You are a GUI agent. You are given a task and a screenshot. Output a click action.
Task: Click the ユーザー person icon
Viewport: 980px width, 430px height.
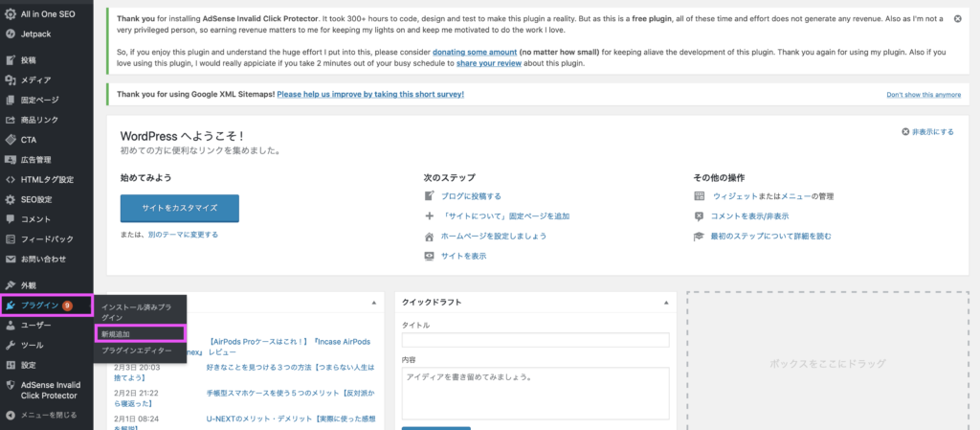click(10, 326)
